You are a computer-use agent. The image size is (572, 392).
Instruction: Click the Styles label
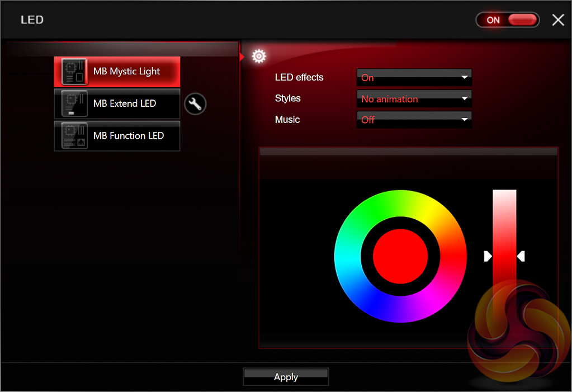click(x=288, y=98)
